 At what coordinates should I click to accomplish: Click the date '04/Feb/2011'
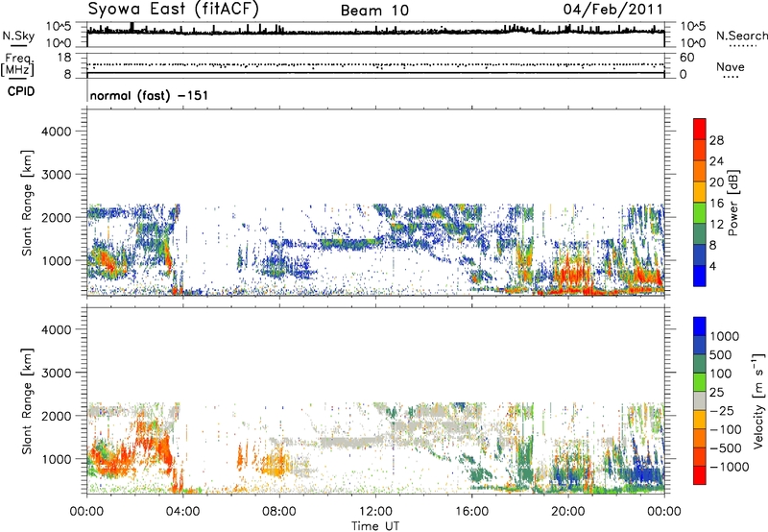pyautogui.click(x=613, y=10)
